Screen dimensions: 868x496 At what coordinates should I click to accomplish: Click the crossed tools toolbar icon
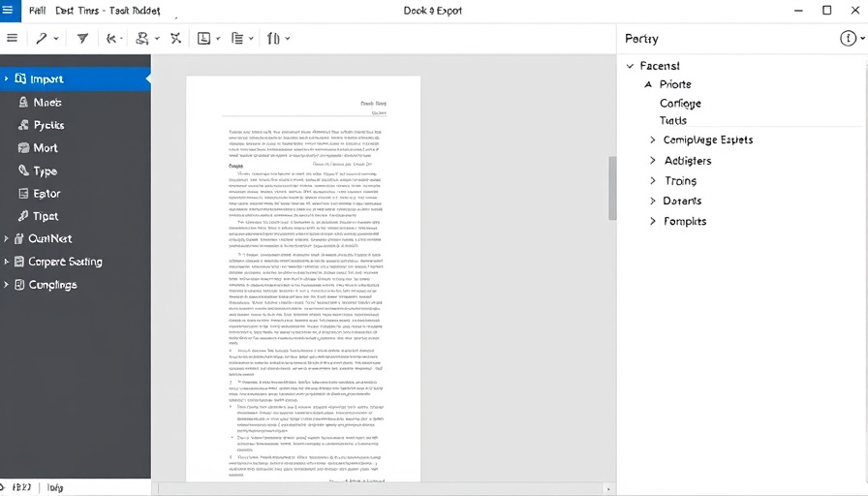(175, 38)
